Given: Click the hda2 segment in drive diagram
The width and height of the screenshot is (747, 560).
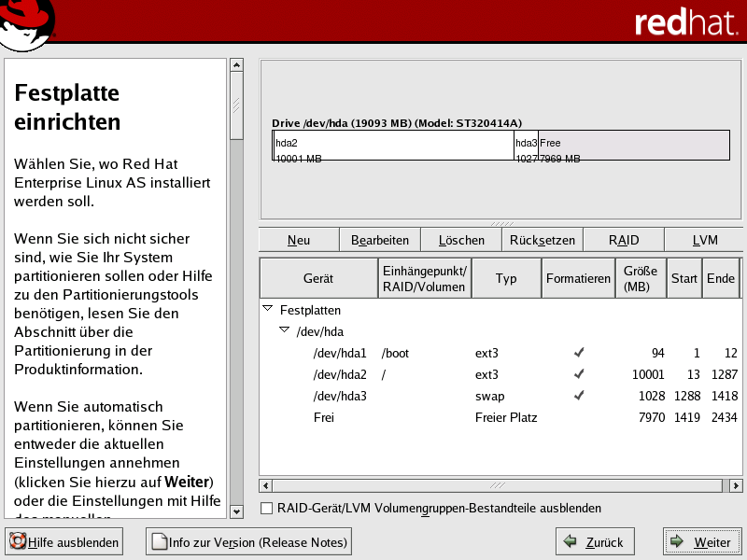Looking at the screenshot, I should [392, 147].
